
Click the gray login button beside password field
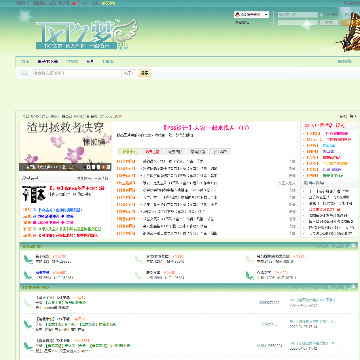[x=329, y=23]
